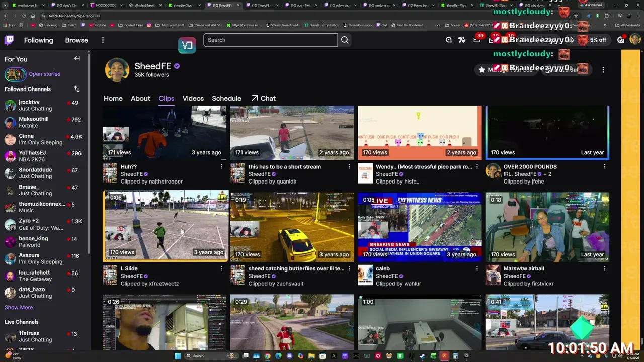
Task: Open stories avatar ring in sidebar
Action: click(x=15, y=74)
